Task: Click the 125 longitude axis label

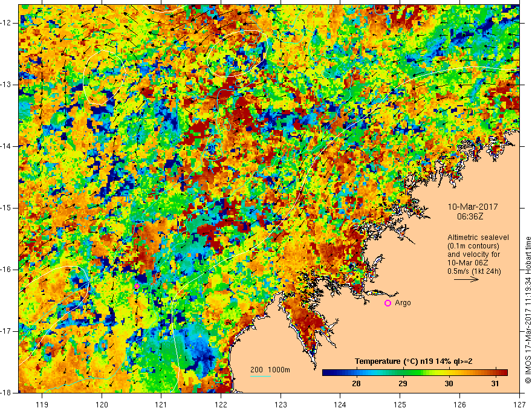Action: [400, 404]
